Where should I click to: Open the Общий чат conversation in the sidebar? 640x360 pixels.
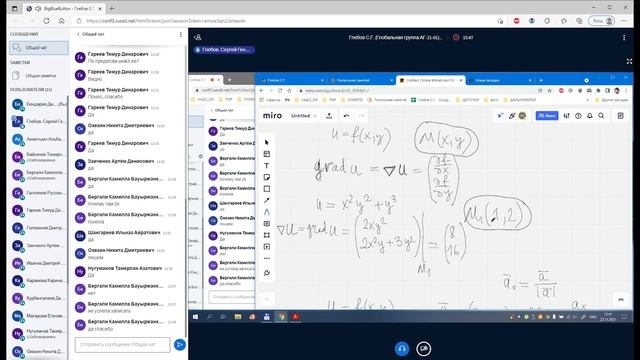click(x=39, y=48)
